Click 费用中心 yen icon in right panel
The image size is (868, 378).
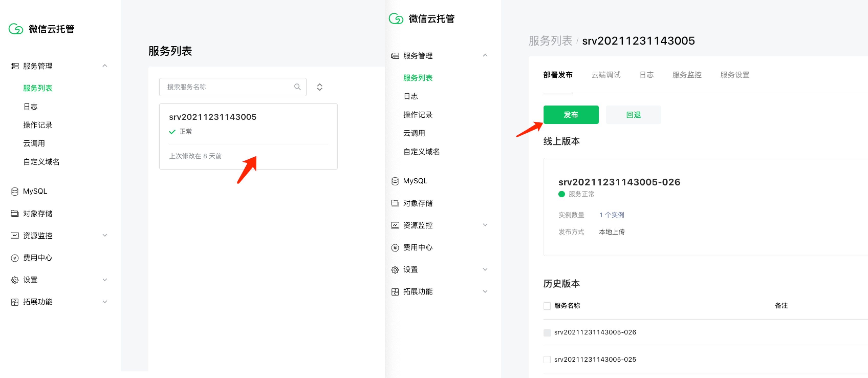(395, 248)
